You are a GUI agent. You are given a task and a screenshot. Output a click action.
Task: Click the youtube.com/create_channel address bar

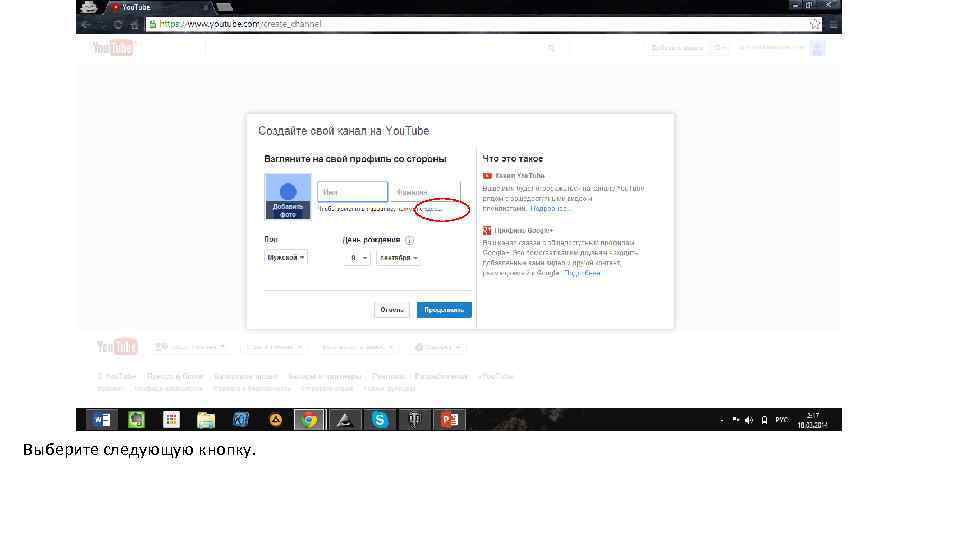(x=478, y=24)
